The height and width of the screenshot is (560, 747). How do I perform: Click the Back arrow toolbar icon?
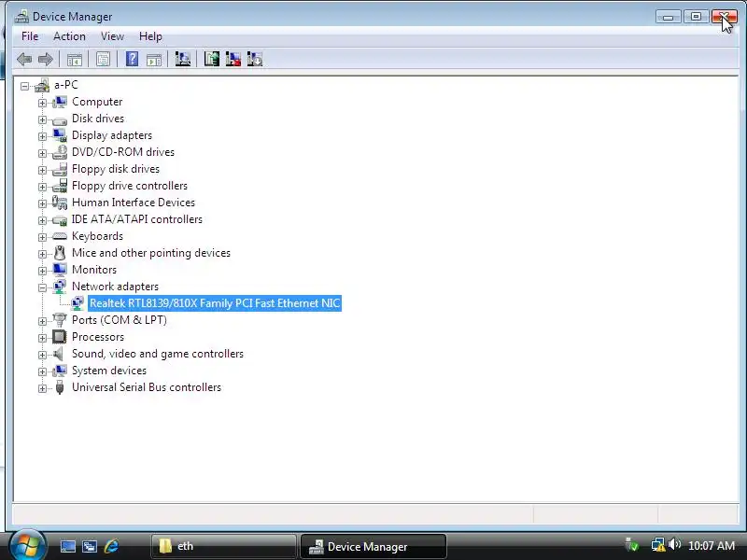24,60
